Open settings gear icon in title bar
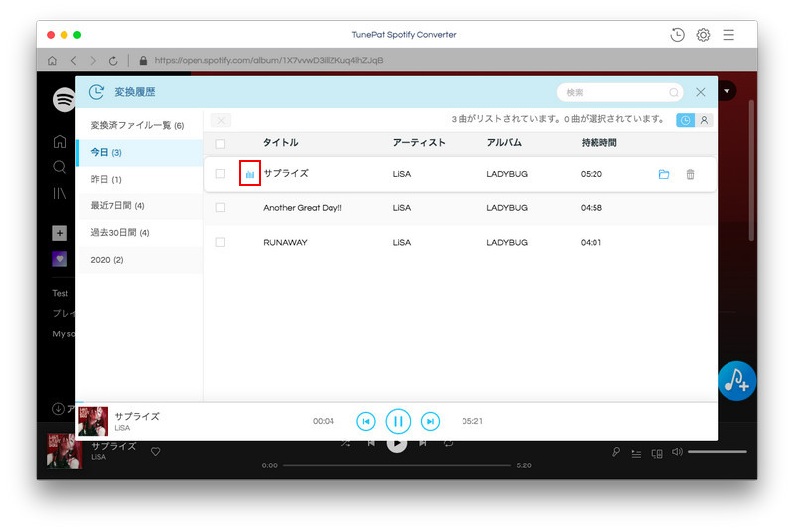This screenshot has width=794, height=532. click(x=703, y=35)
